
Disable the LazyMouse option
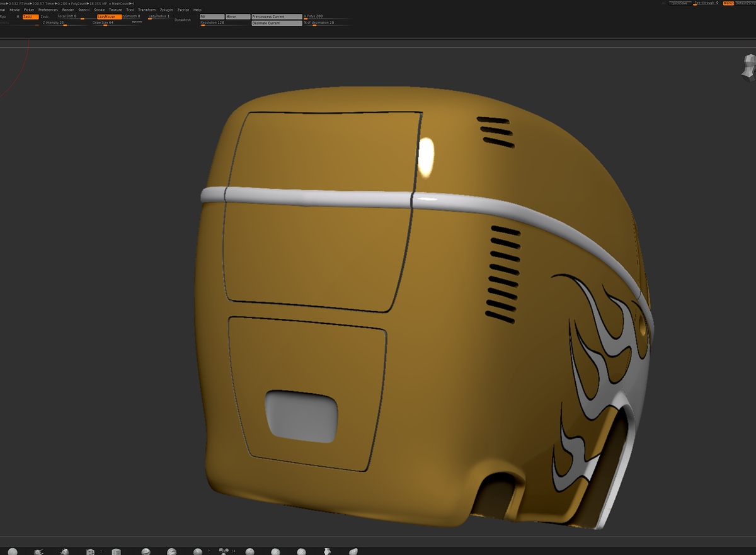click(x=110, y=16)
